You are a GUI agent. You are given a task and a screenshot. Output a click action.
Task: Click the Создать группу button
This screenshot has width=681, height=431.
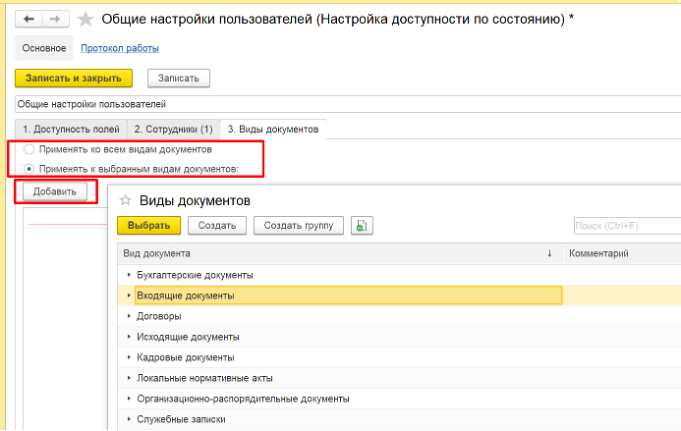(x=298, y=225)
